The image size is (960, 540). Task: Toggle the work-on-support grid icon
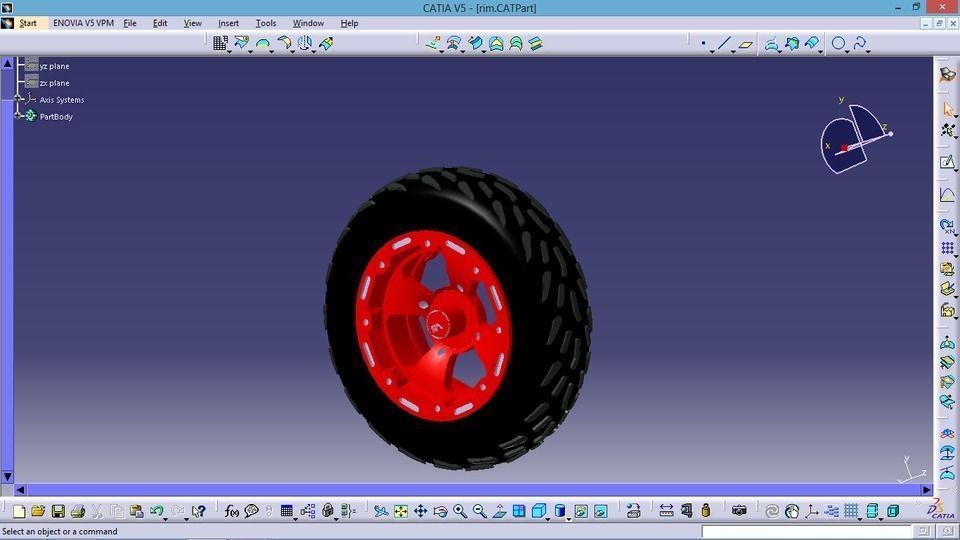(852, 511)
